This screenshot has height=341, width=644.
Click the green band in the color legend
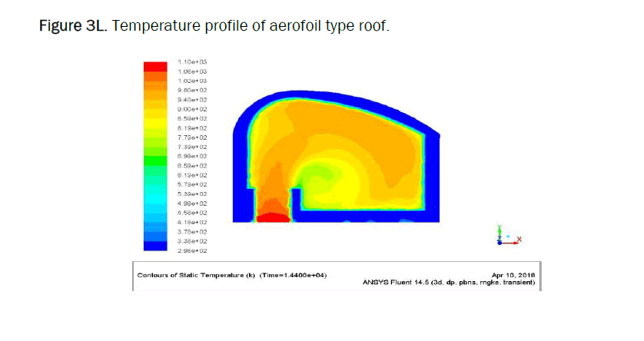coord(154,161)
